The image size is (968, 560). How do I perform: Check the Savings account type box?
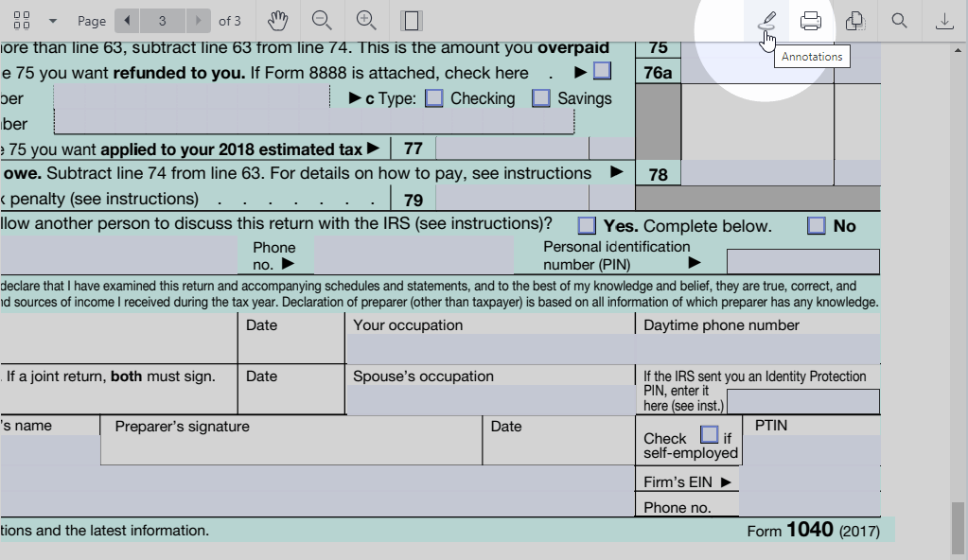click(x=541, y=98)
